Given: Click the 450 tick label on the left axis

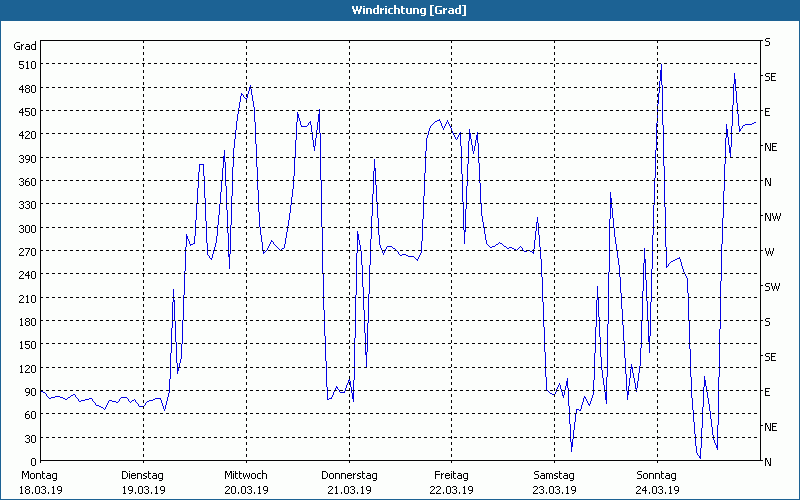Looking at the screenshot, I should (25, 112).
